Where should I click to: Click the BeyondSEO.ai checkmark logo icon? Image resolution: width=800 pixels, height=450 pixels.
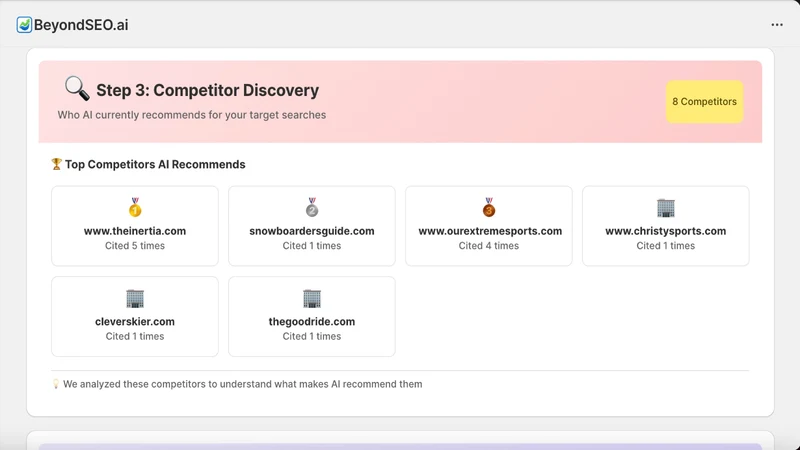(24, 24)
